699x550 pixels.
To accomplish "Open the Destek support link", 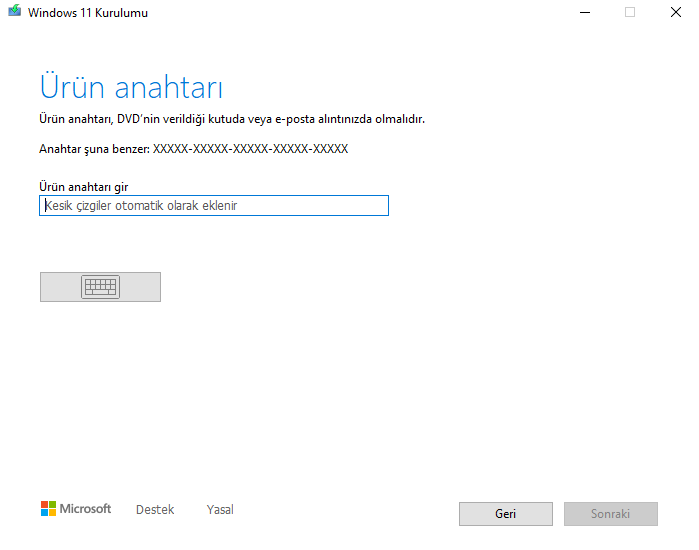I will [x=155, y=509].
